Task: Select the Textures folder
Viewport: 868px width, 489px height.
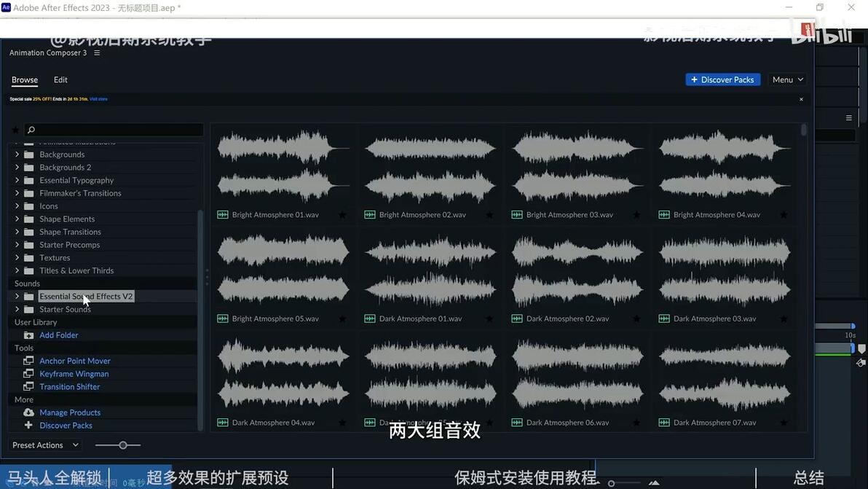Action: click(x=55, y=257)
